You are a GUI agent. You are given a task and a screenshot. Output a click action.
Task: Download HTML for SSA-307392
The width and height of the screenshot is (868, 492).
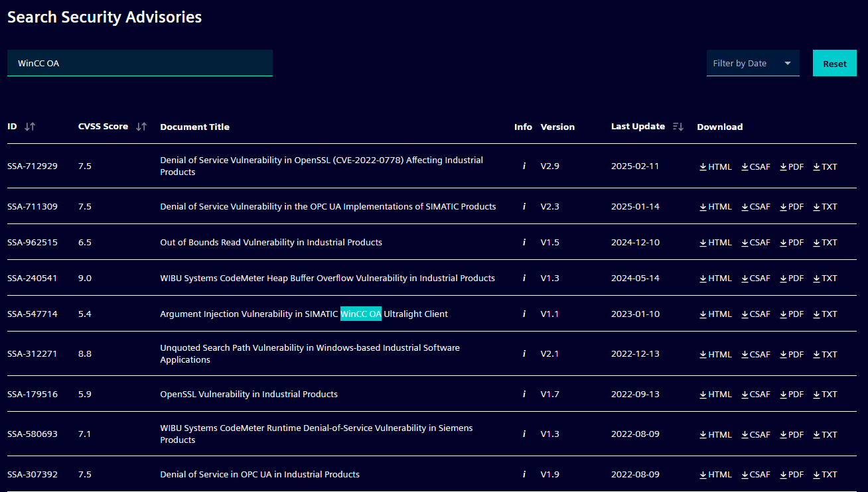click(715, 475)
